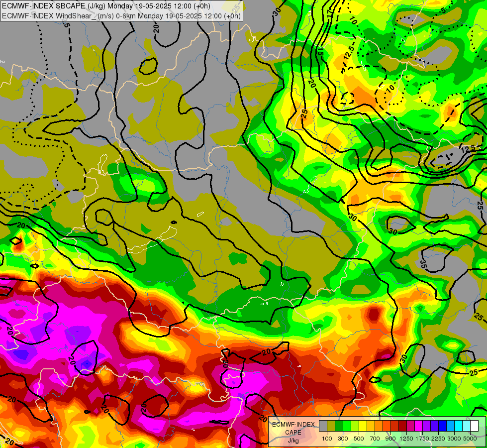The height and width of the screenshot is (448, 487).
Task: Click the legend tick value 5000
Action: click(470, 439)
